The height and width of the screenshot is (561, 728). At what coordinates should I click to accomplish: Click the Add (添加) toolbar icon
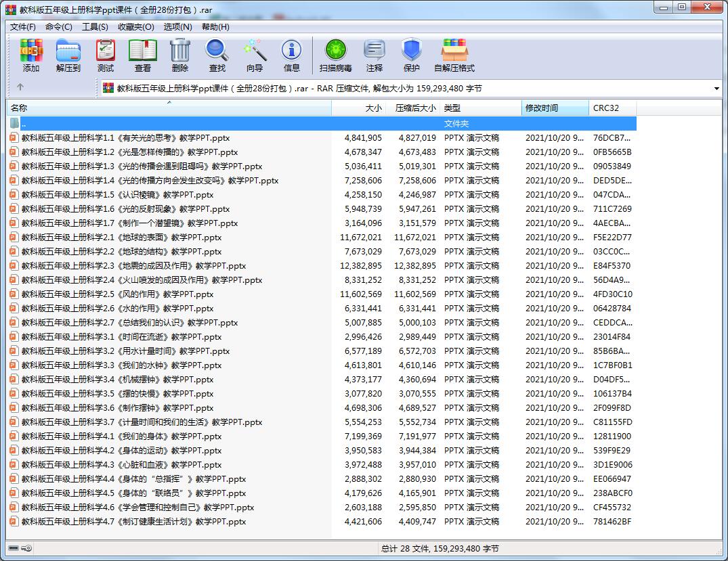tap(31, 50)
